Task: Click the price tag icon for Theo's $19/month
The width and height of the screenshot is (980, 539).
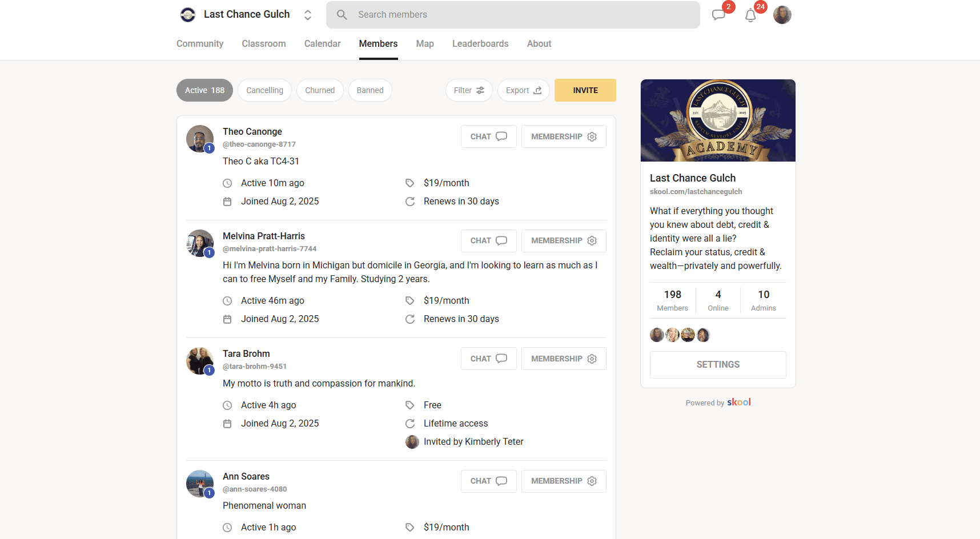Action: (410, 183)
